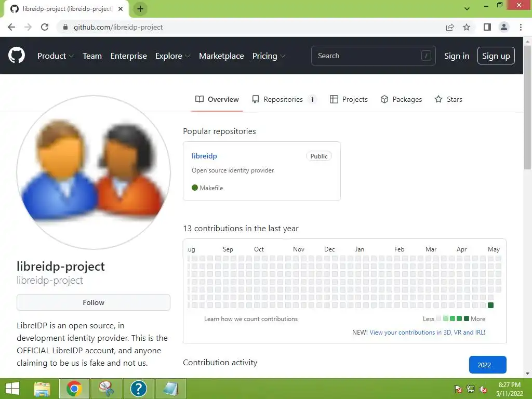
Task: Click the GitHub search field
Action: [373, 56]
